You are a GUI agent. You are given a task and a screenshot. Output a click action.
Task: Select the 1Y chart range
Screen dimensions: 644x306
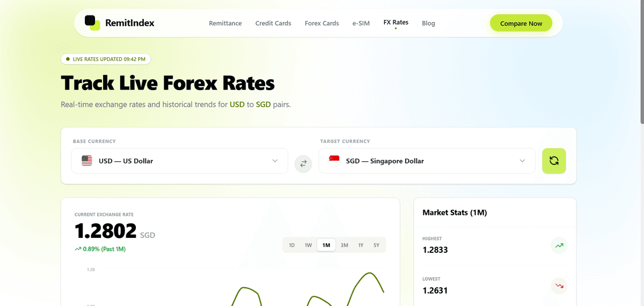coord(361,245)
